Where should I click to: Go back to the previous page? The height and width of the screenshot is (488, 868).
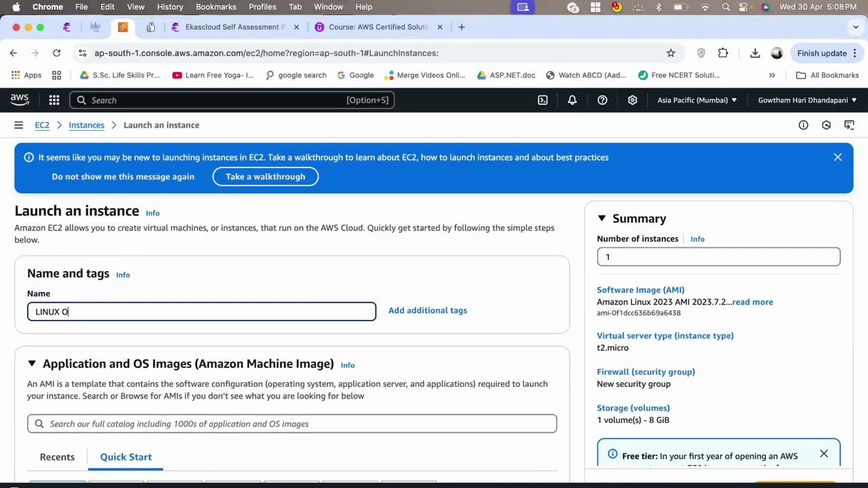pyautogui.click(x=14, y=53)
